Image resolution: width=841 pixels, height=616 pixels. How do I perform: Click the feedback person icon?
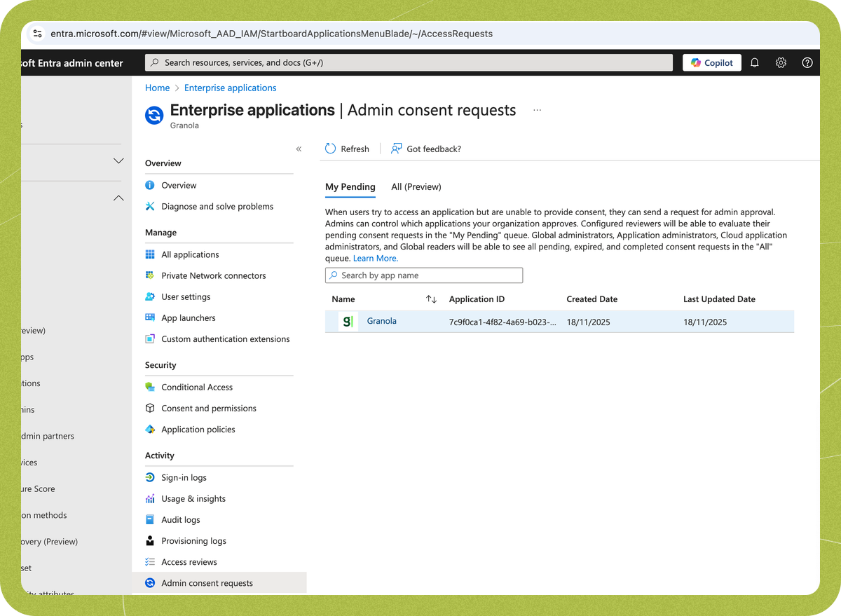[397, 149]
